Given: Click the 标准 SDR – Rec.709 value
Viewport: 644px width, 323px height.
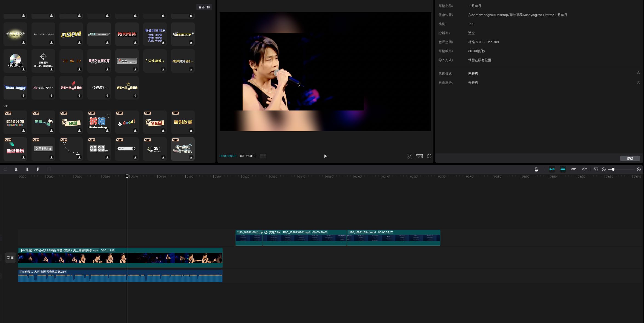Looking at the screenshot, I should (x=484, y=42).
